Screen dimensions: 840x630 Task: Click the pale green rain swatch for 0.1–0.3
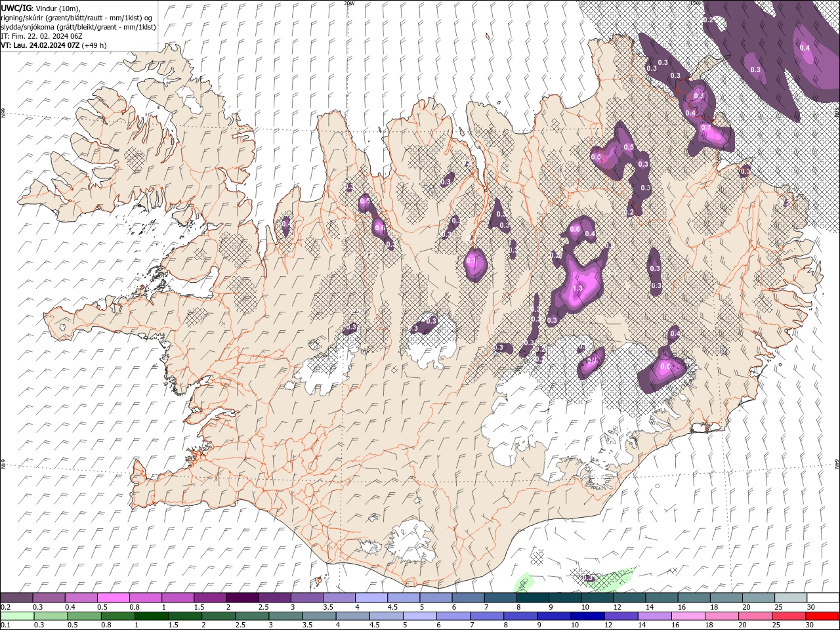[17, 616]
